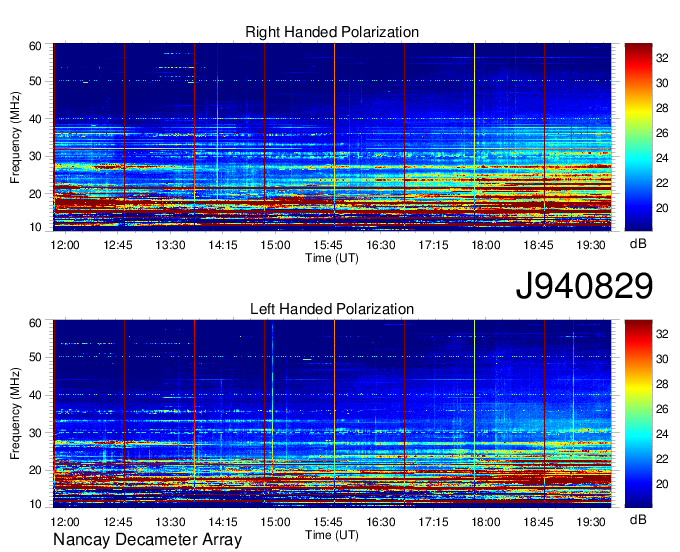Click the 12:00 tick on the top plot
The height and width of the screenshot is (552, 680).
click(65, 245)
